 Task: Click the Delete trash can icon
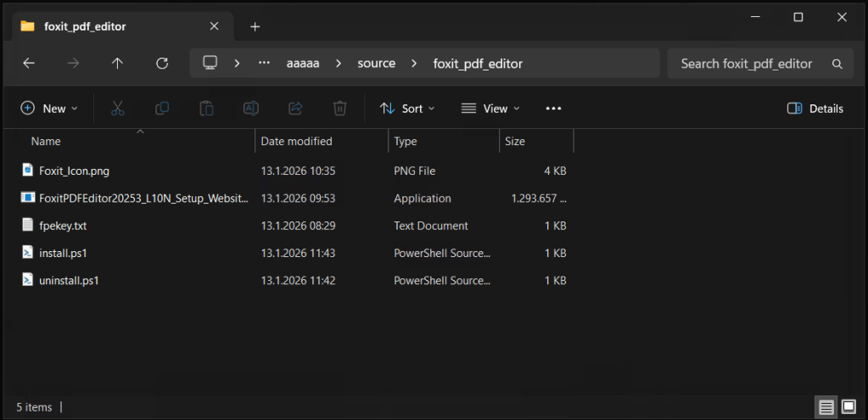pyautogui.click(x=339, y=109)
